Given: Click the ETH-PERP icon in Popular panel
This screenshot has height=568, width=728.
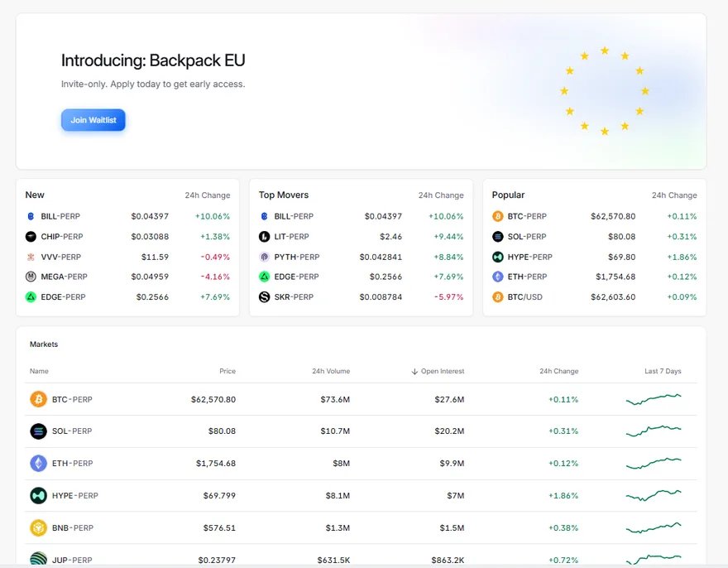Looking at the screenshot, I should 498,277.
